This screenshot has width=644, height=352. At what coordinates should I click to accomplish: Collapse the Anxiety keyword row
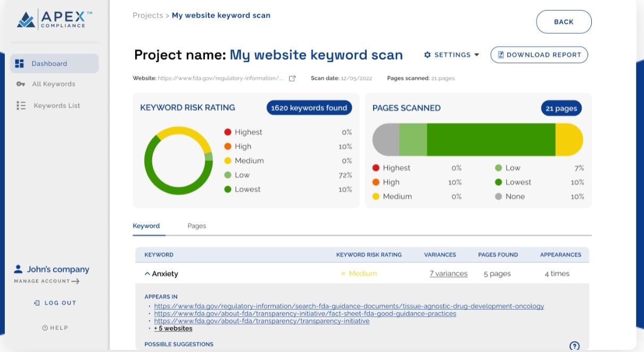click(147, 273)
